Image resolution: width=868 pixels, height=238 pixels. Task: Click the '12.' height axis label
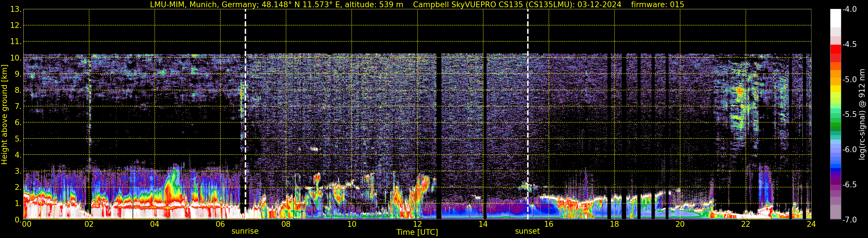(16, 26)
